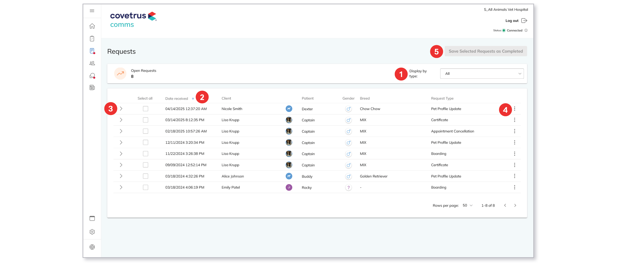Viewport: 644px width, 264px height.
Task: Sort by Date received column header
Action: tap(176, 98)
